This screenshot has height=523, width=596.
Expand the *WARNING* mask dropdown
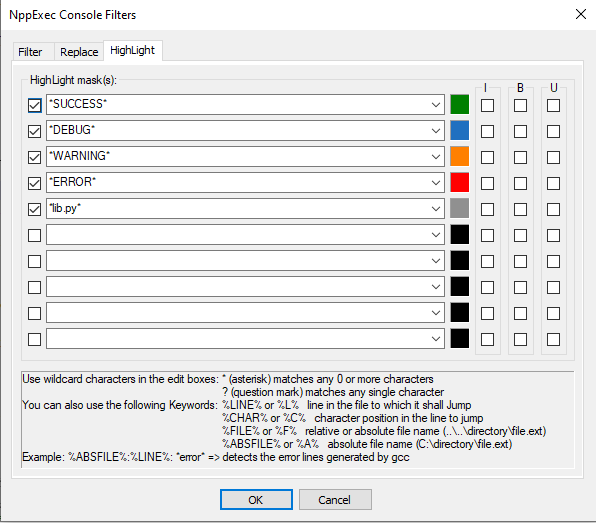[436, 157]
